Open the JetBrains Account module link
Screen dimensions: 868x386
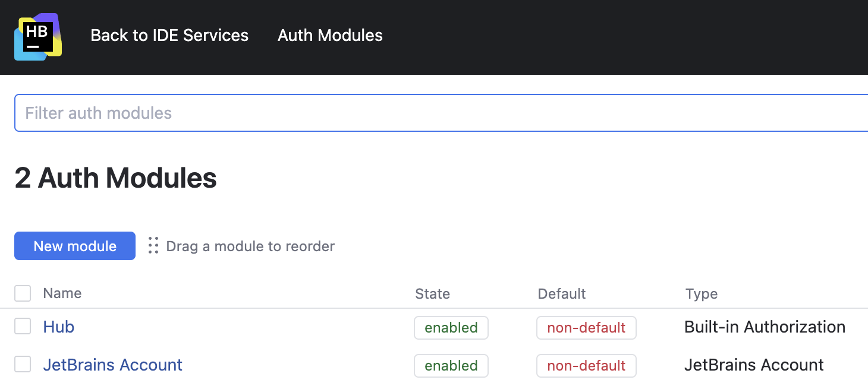113,365
